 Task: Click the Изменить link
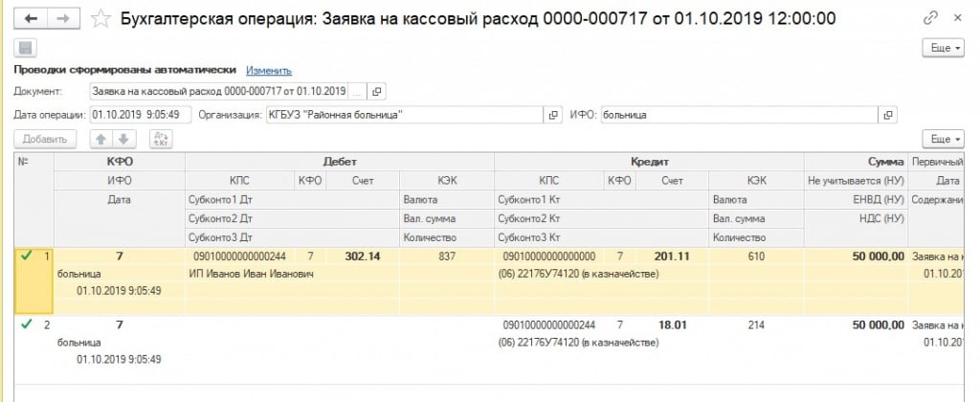point(268,70)
